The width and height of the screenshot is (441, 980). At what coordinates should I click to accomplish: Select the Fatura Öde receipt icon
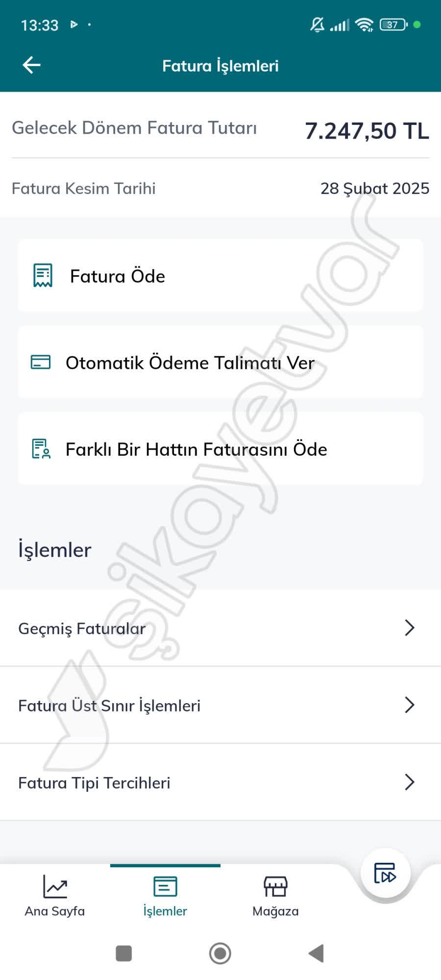pos(42,275)
